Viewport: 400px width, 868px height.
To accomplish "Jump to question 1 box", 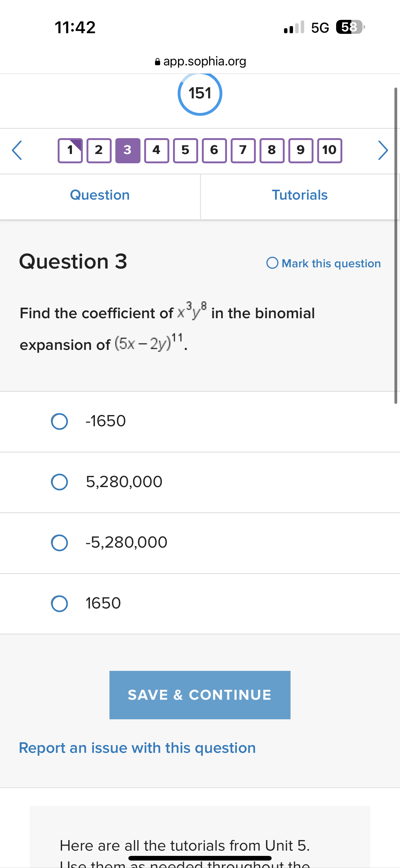I will tap(70, 151).
